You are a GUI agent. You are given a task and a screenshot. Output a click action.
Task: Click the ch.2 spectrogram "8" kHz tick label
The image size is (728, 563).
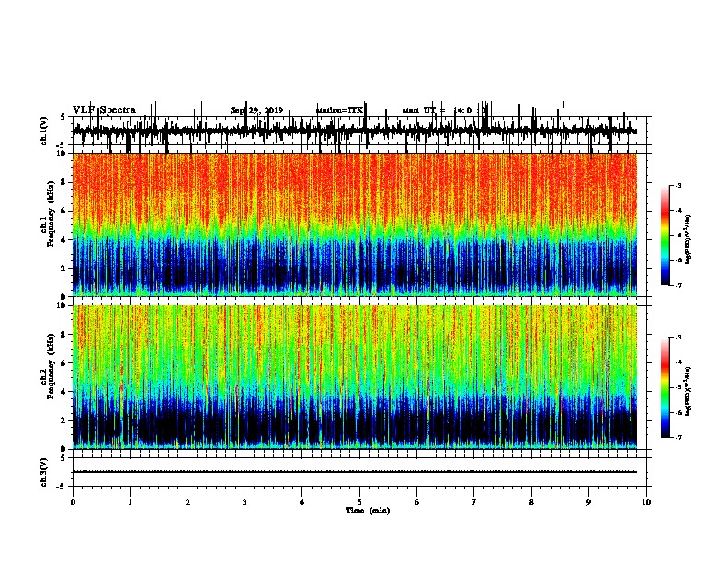coord(64,335)
